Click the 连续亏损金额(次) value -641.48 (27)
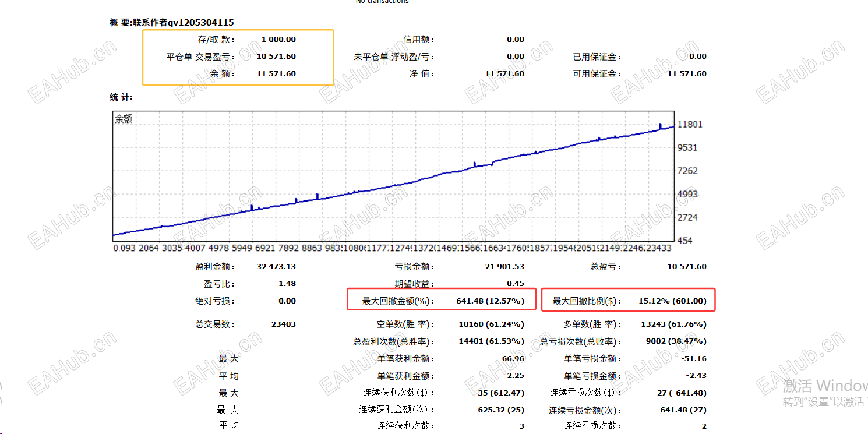 [x=682, y=410]
